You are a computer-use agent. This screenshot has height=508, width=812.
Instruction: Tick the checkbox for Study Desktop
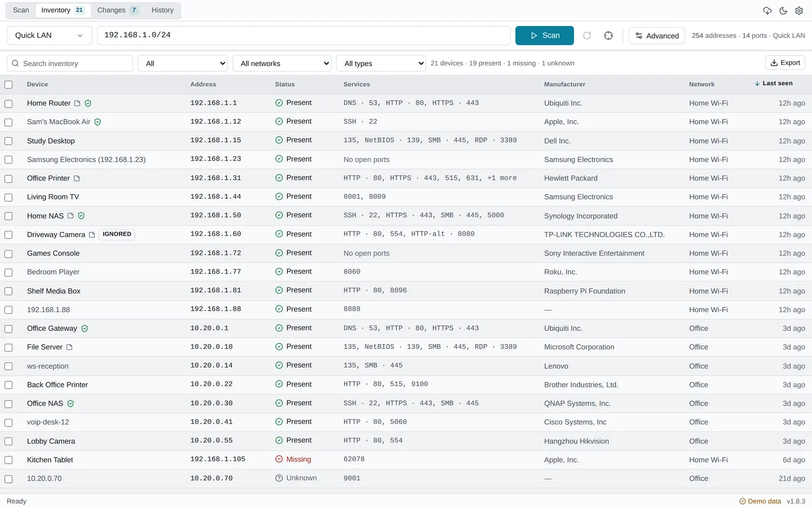tap(8, 141)
